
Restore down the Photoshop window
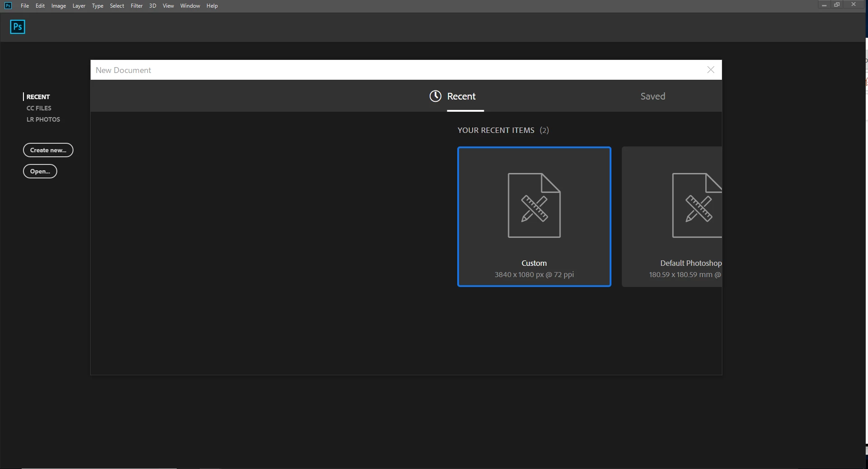click(x=837, y=5)
